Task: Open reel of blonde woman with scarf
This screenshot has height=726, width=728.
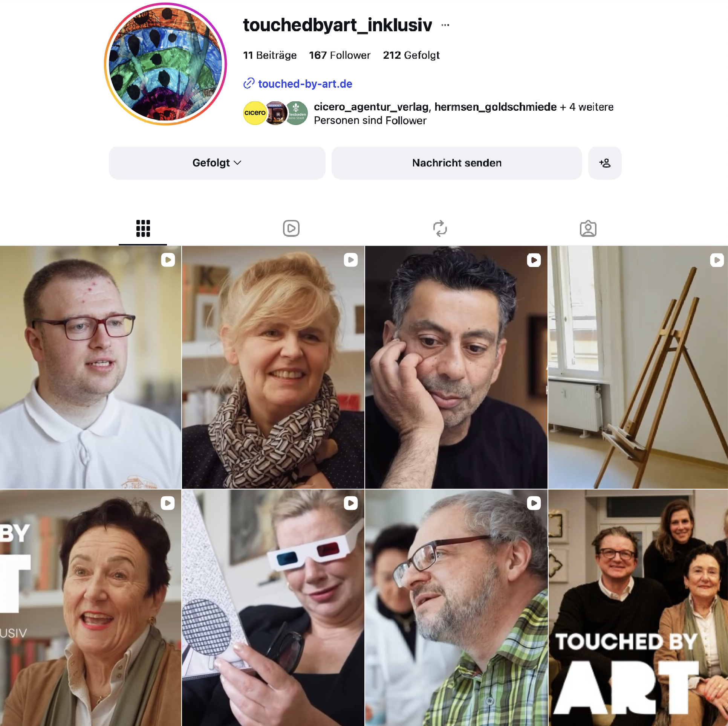Action: [273, 367]
